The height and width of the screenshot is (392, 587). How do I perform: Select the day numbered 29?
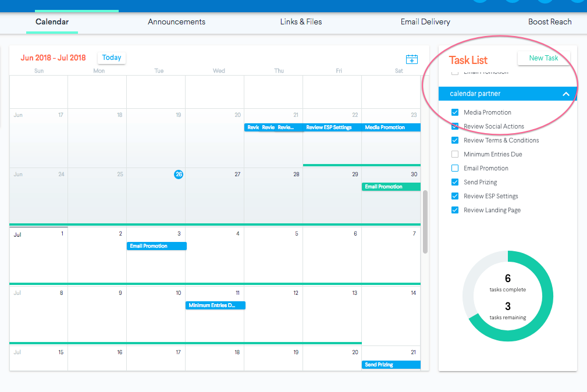[355, 174]
